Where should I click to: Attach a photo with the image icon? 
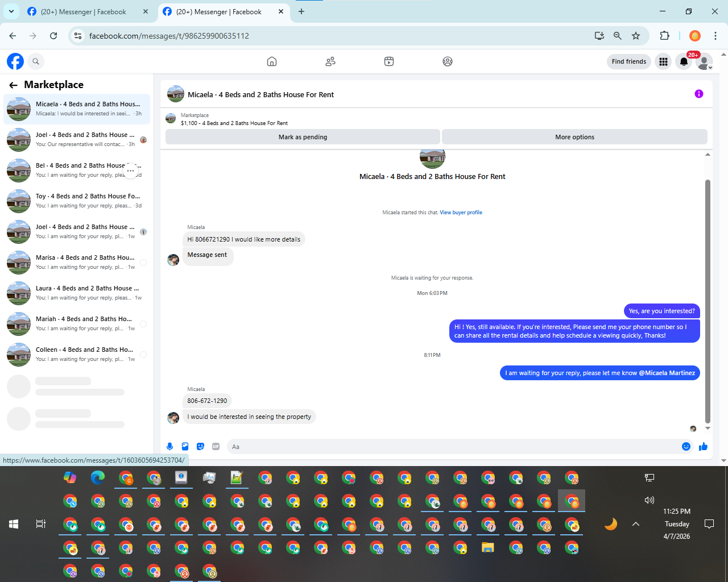coord(185,447)
